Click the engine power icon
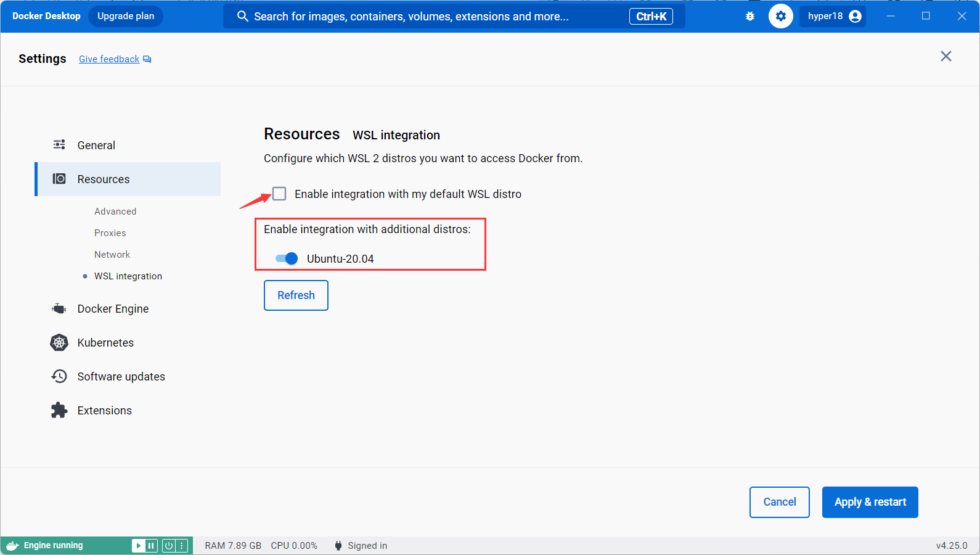The width and height of the screenshot is (980, 555). point(169,546)
